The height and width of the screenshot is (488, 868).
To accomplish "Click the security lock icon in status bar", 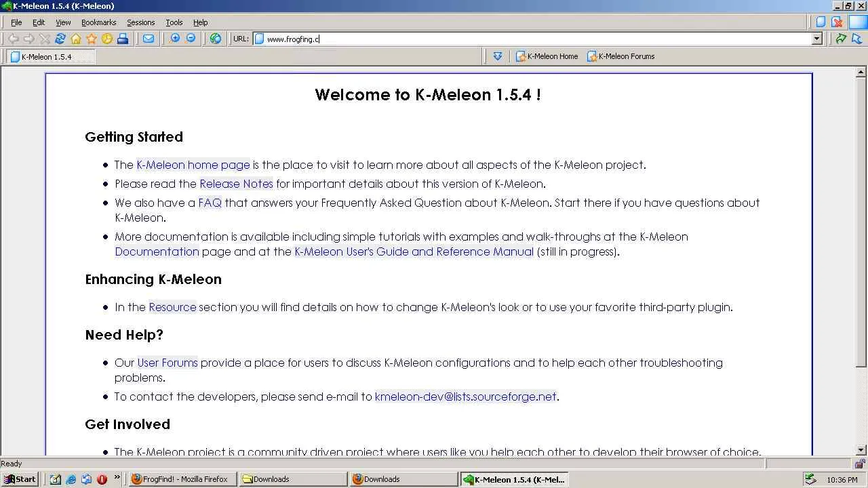I will point(859,464).
